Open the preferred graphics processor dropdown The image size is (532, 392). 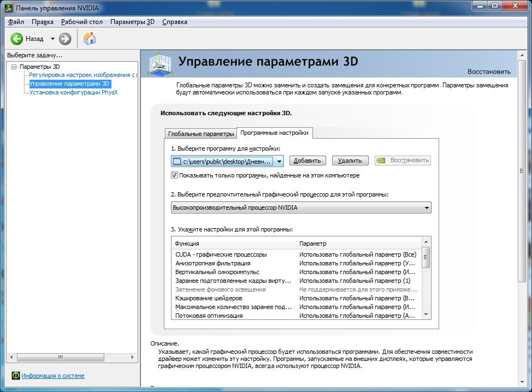coord(301,207)
